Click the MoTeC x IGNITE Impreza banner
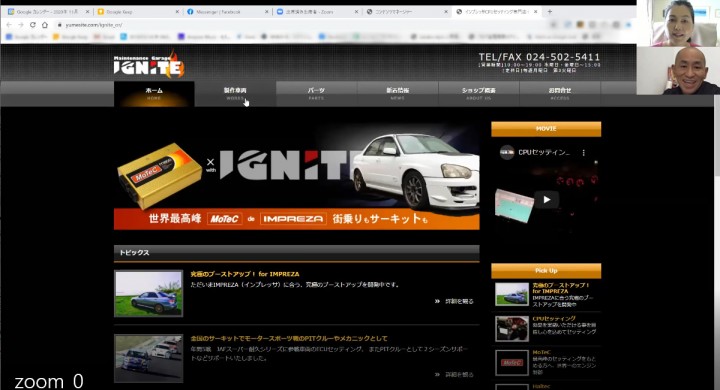This screenshot has width=720, height=390. (297, 176)
